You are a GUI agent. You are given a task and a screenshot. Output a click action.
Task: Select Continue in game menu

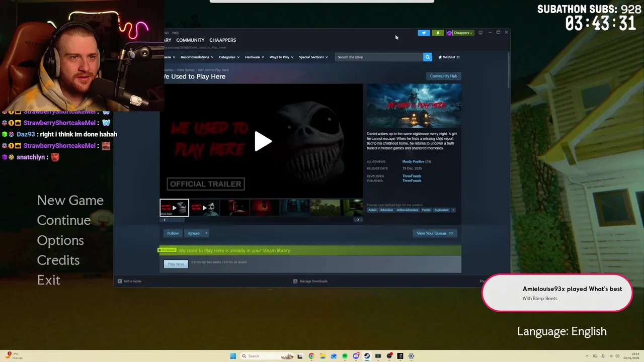pos(63,220)
